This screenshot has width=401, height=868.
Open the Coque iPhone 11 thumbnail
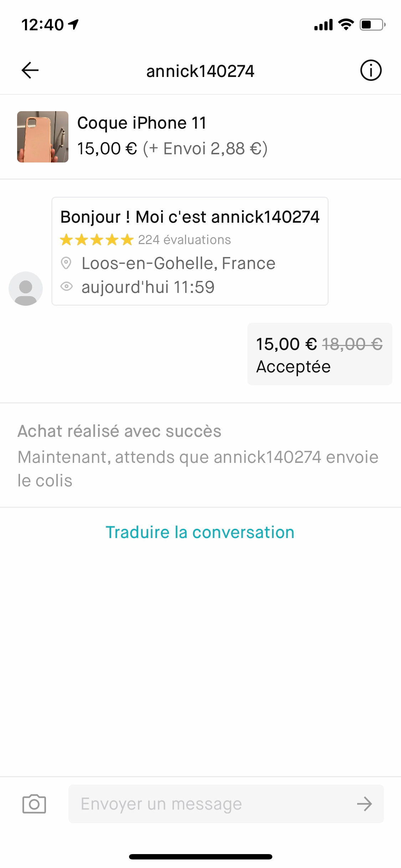[43, 137]
